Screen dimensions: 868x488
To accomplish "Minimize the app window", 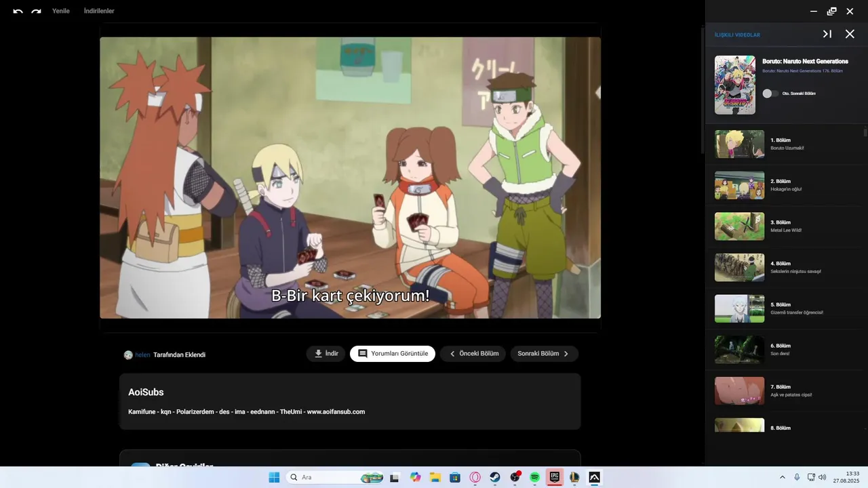I will (x=814, y=11).
